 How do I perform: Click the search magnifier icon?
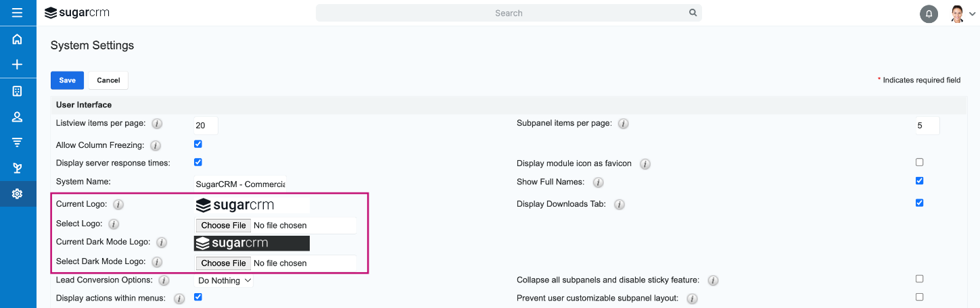point(693,13)
